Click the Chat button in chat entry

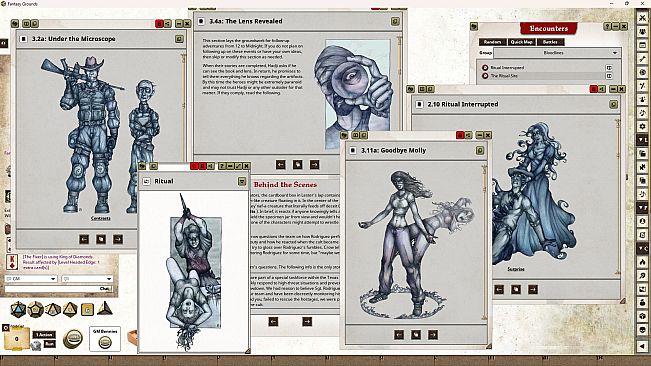point(105,288)
